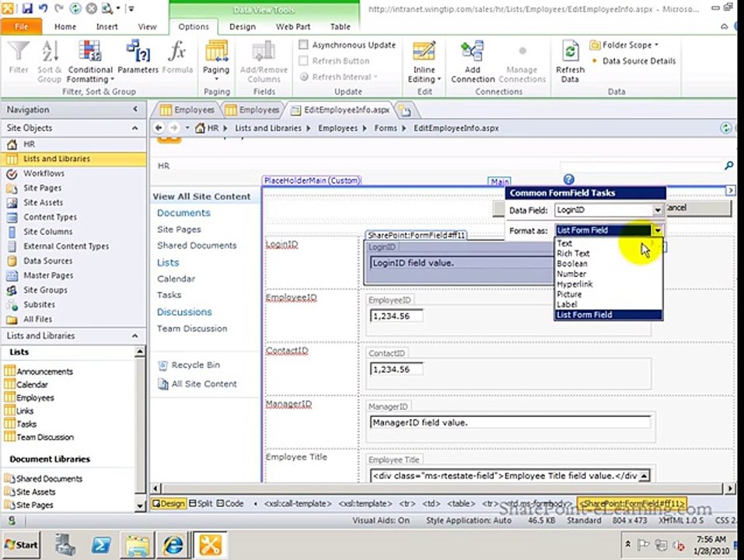Screen dimensions: 744x560
Task: Open the File tab
Action: coord(21,26)
